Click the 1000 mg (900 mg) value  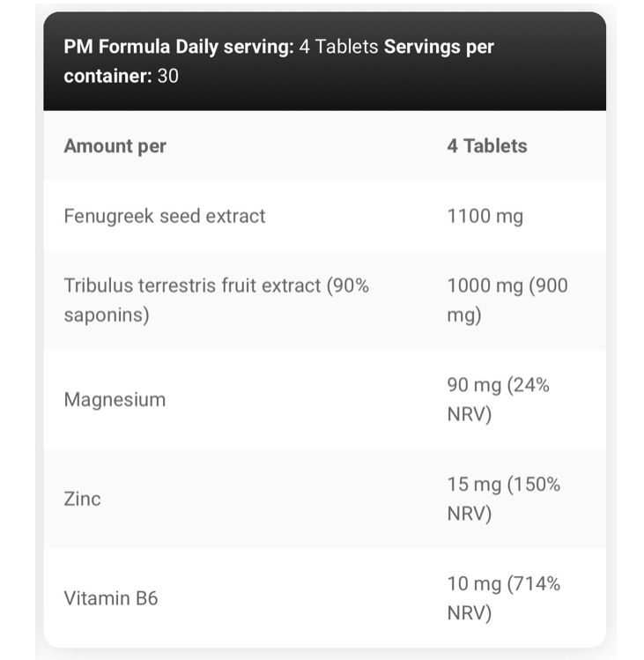point(507,300)
